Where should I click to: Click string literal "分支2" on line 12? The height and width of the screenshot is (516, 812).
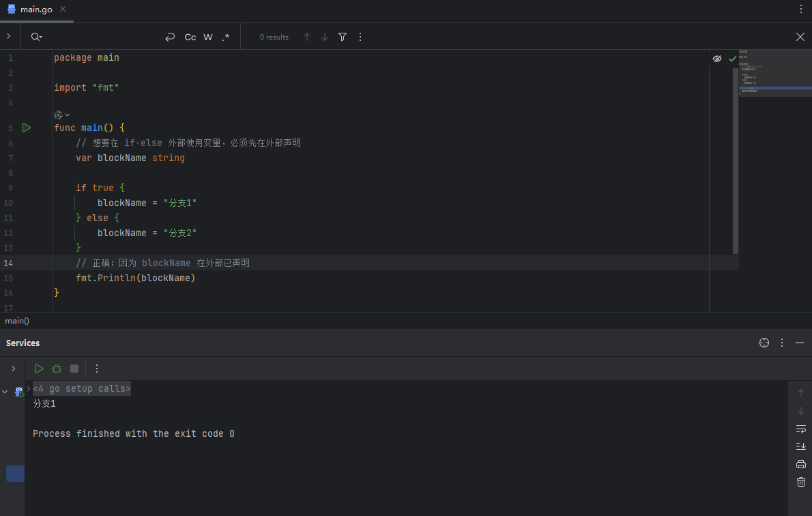(180, 233)
